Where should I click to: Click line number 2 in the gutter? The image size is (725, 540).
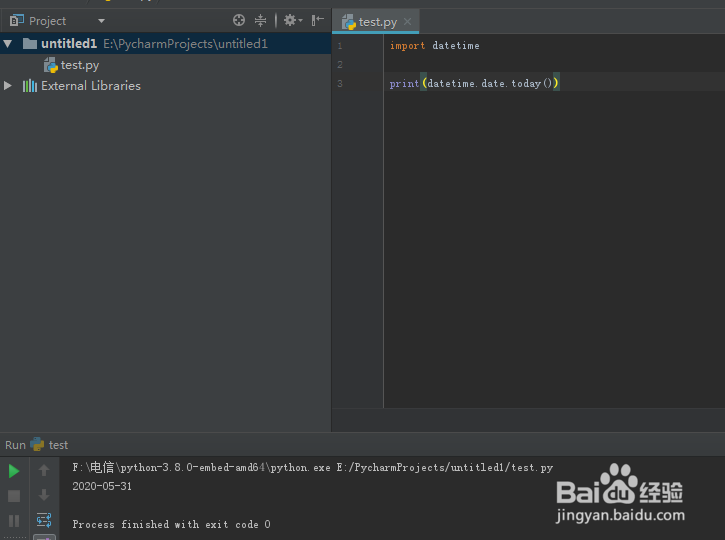[340, 65]
